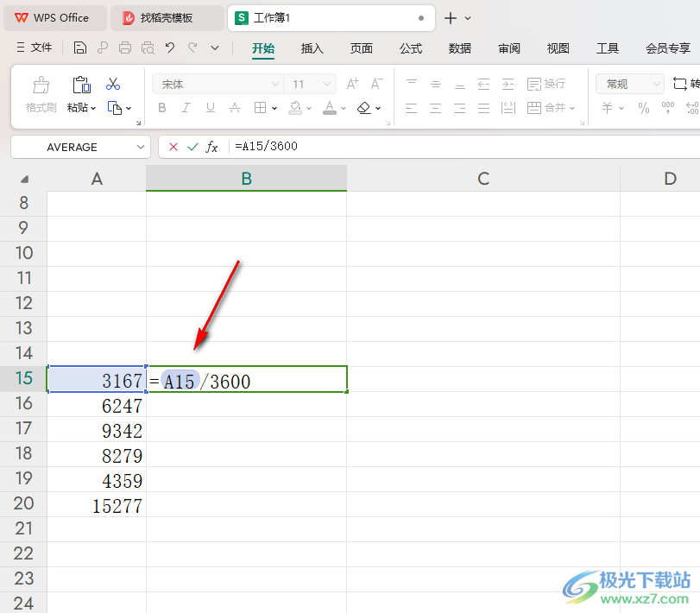Click the select-all corner triangle
Screen dimensions: 700x613
pos(24,179)
